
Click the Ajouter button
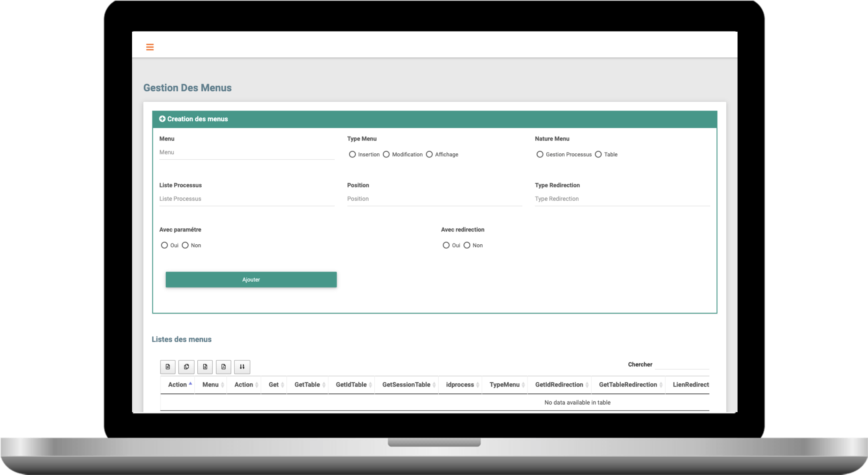(x=251, y=280)
